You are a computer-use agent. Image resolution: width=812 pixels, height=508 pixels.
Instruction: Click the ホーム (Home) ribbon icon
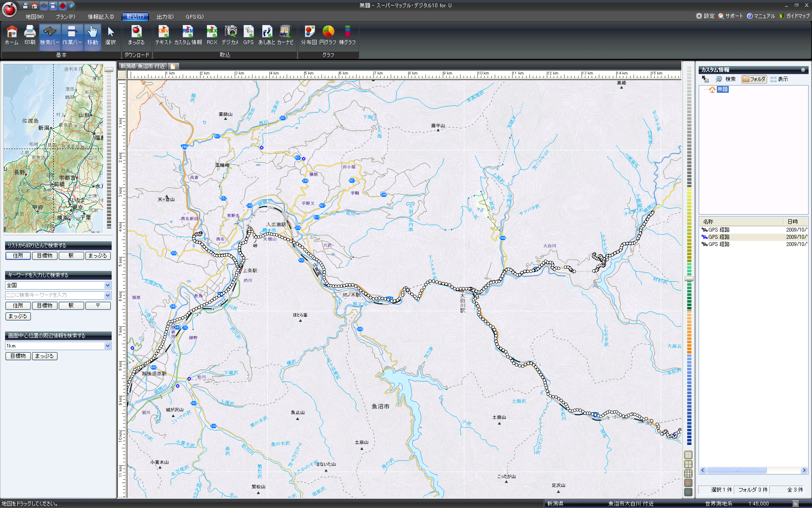click(11, 35)
